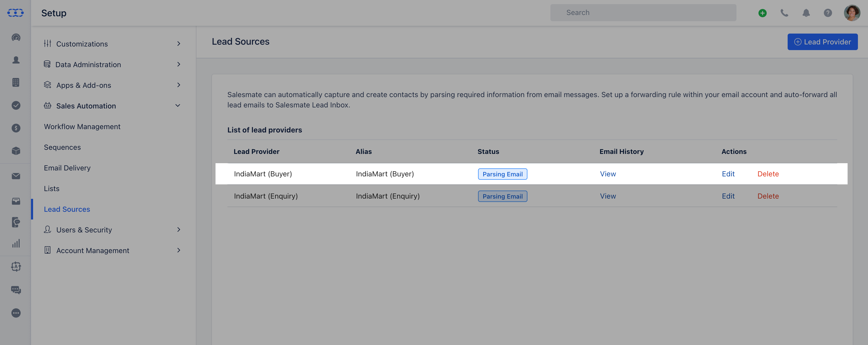Screen dimensions: 868x345
Task: View email history for IndiaMart (Buyer)
Action: coord(608,174)
